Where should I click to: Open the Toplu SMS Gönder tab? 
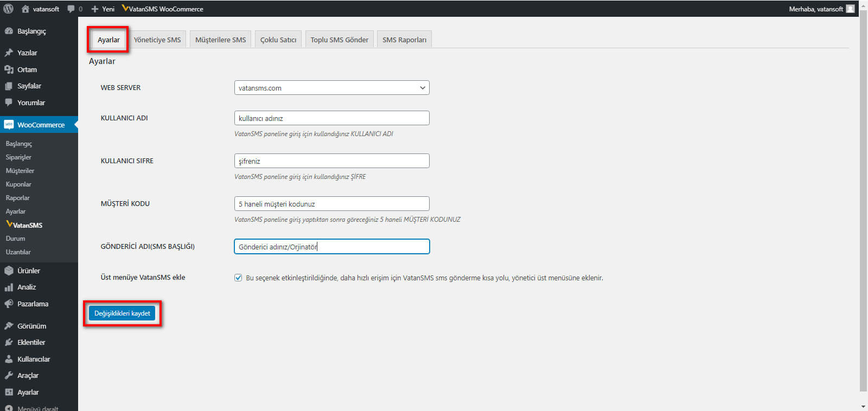[339, 40]
